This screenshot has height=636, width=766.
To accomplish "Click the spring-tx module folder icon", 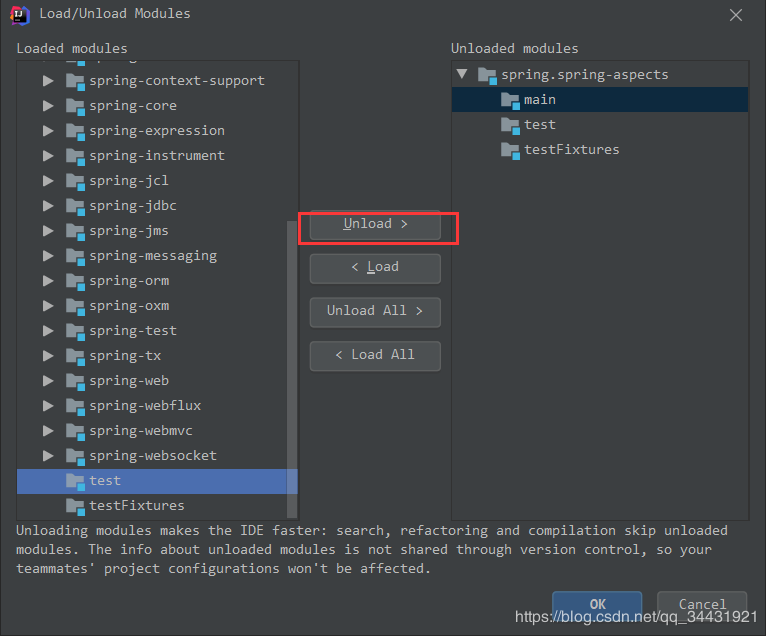I will [76, 356].
